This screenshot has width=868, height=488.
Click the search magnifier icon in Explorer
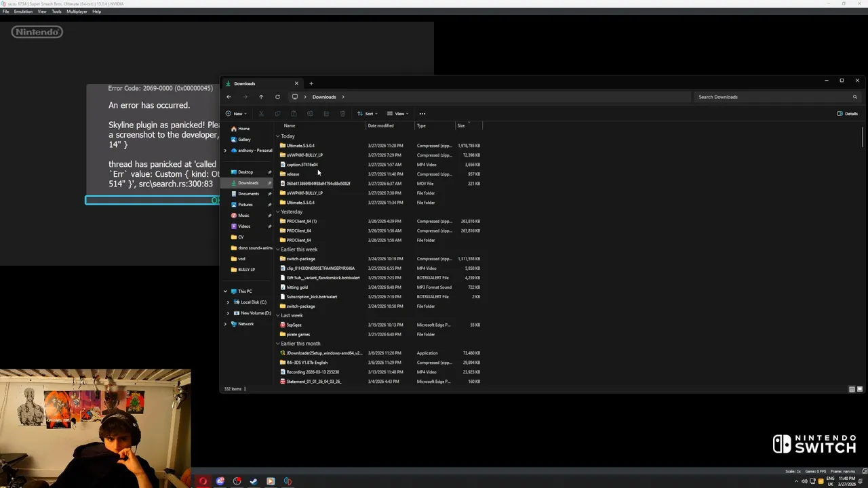pyautogui.click(x=854, y=97)
